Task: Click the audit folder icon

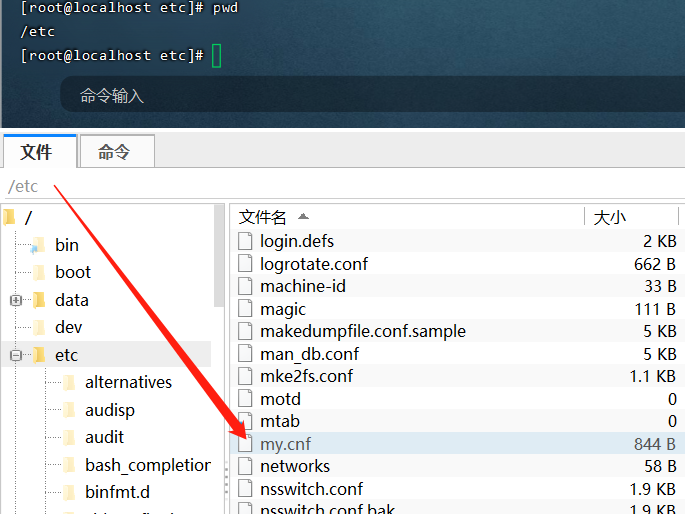Action: 69,438
